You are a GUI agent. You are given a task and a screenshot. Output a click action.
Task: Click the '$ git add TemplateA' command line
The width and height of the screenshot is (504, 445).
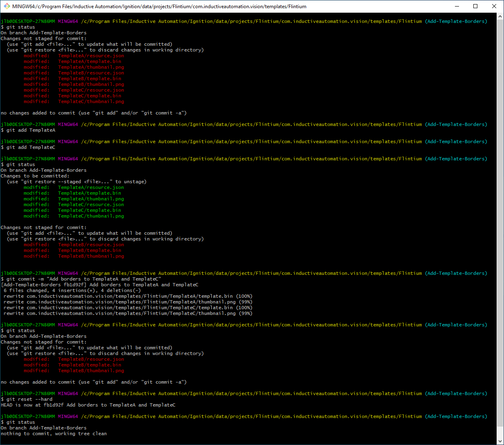click(28, 130)
